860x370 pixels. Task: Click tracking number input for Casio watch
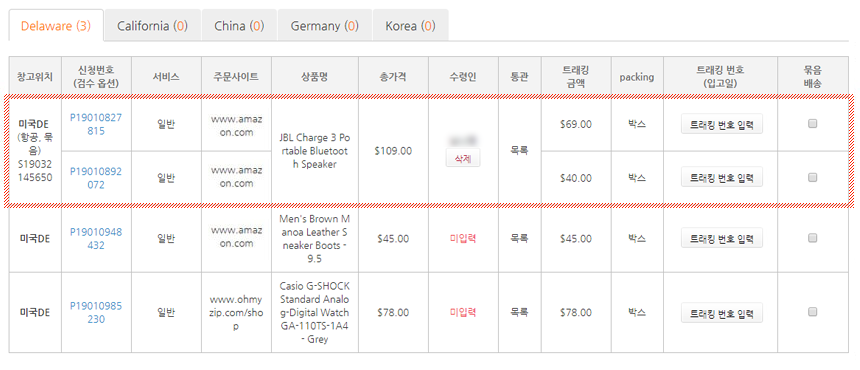pyautogui.click(x=722, y=312)
